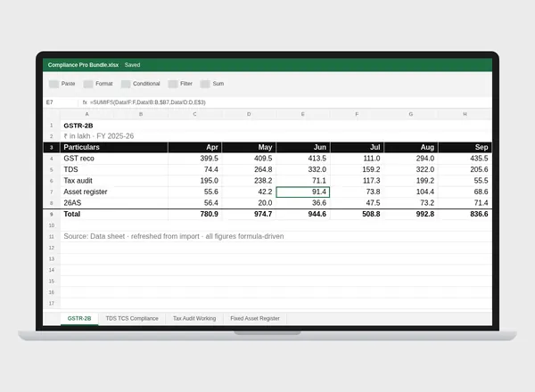Click the formula bar with SUMIFS formula

coord(285,102)
